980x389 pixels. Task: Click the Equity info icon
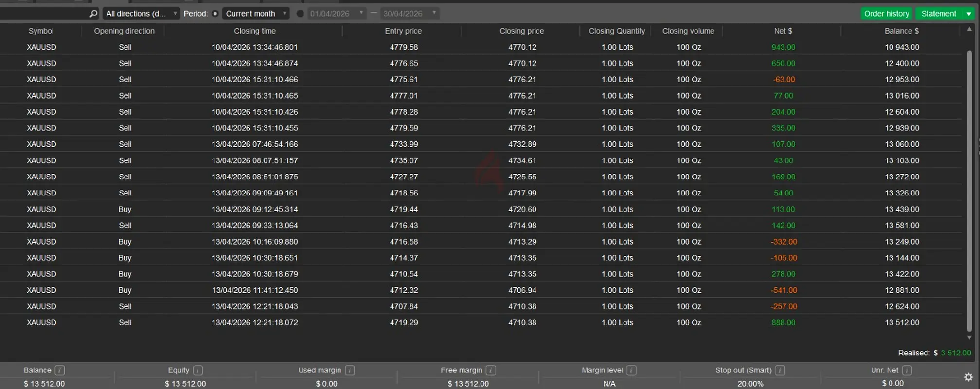(x=197, y=371)
